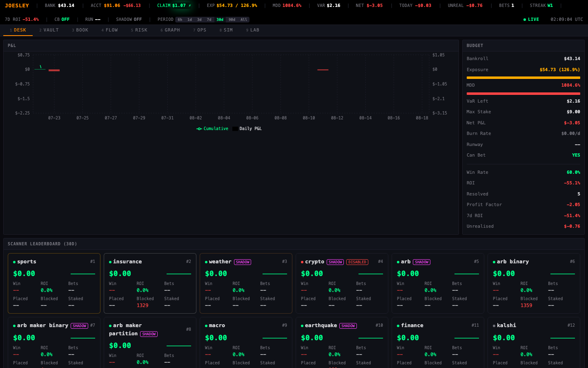Viewport: 588px width, 368px height.
Task: Click the 02:09:04 UTC clock
Action: pyautogui.click(x=567, y=20)
